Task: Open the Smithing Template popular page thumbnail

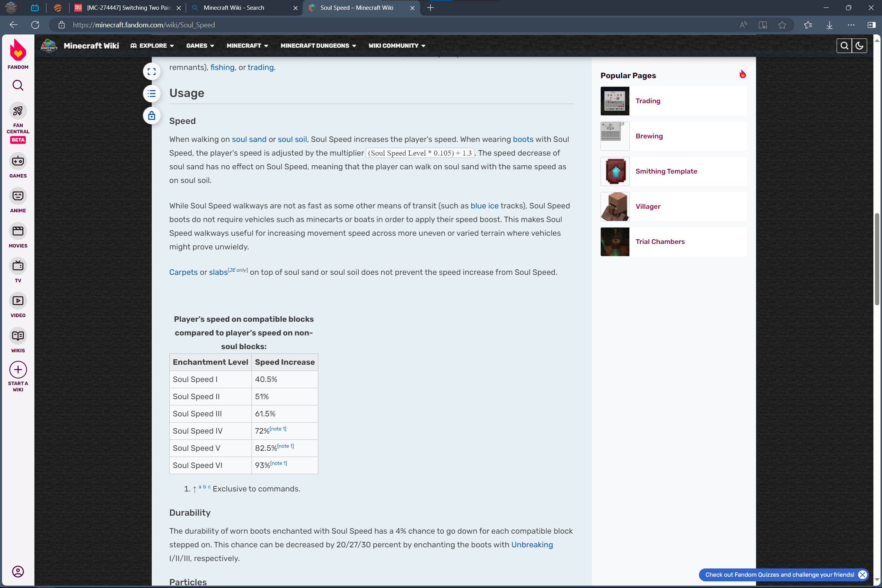Action: coord(615,172)
